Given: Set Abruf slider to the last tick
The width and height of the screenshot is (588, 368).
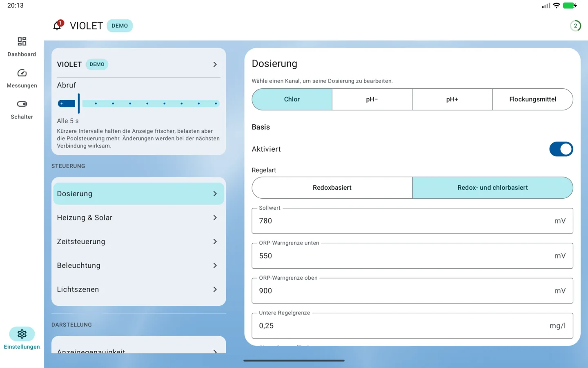Looking at the screenshot, I should 216,103.
